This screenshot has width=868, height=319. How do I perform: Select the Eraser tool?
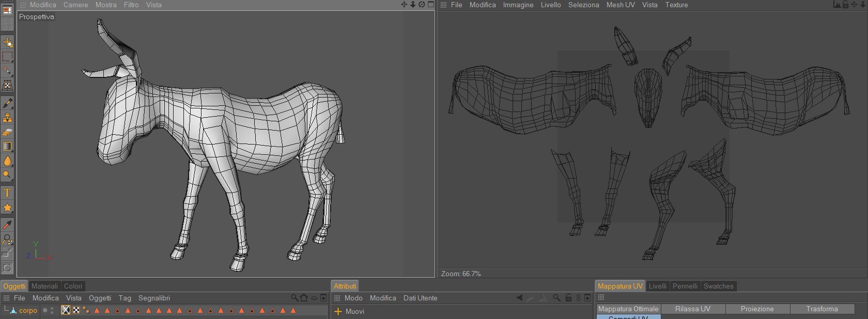pos(7,132)
